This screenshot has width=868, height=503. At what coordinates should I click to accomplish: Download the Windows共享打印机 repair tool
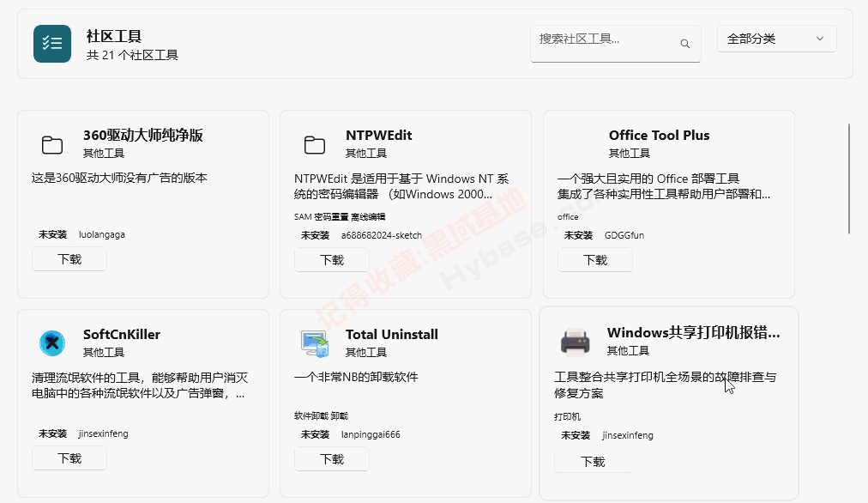click(x=593, y=462)
